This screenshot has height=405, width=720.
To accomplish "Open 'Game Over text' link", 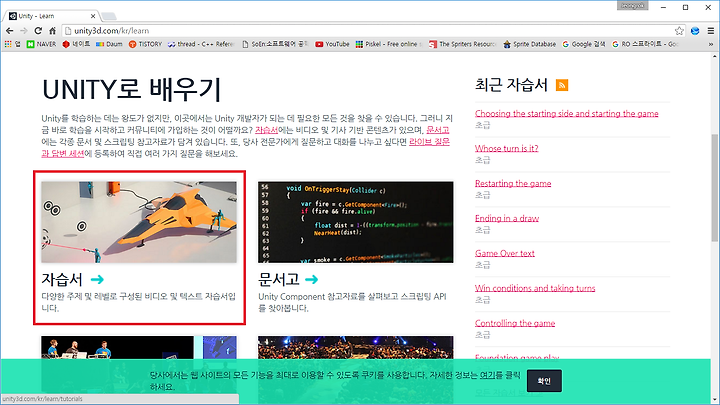I will coord(505,253).
